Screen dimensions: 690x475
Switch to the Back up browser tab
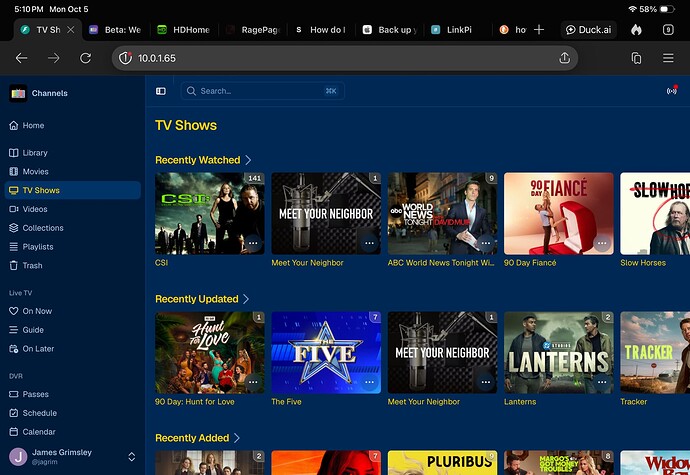click(391, 29)
